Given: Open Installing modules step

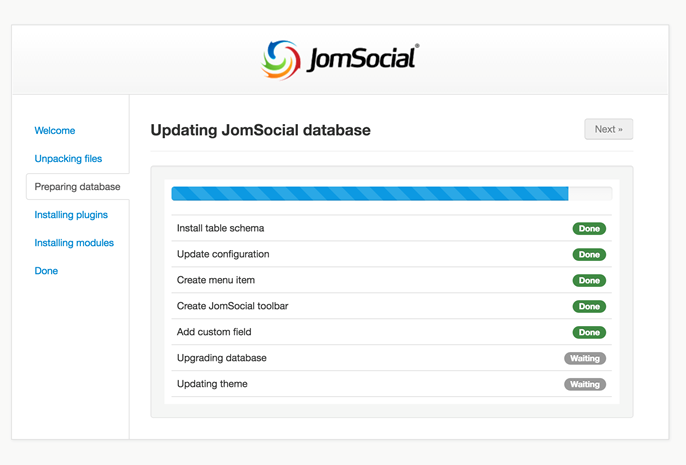Looking at the screenshot, I should (x=74, y=243).
